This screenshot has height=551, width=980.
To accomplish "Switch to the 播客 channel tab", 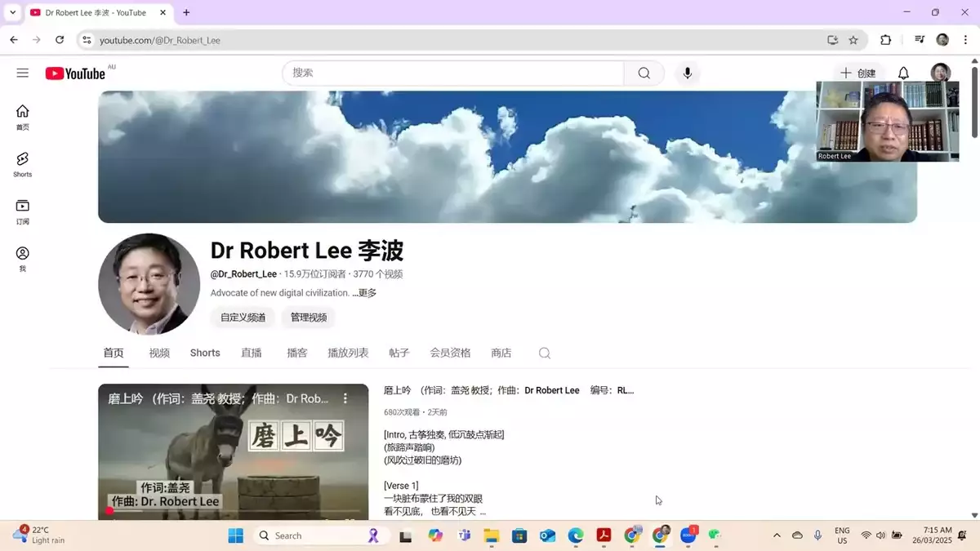I will click(297, 353).
